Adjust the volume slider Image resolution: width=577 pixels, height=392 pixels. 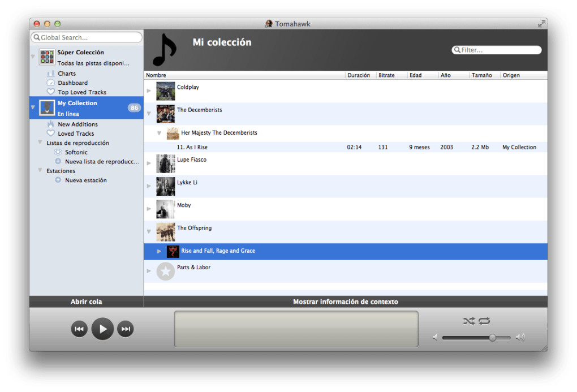click(476, 338)
